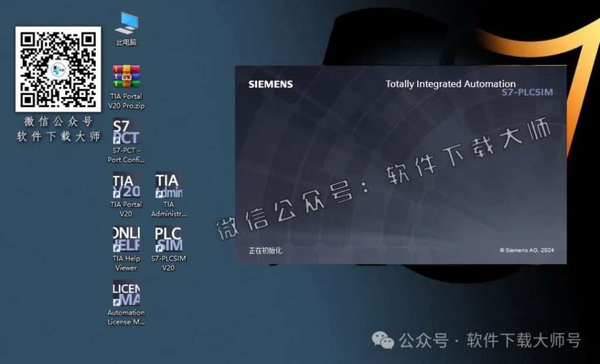Screen dimensions: 600x364
Task: Click the 微信公众号 caption below the QR code
Action: pyautogui.click(x=58, y=122)
